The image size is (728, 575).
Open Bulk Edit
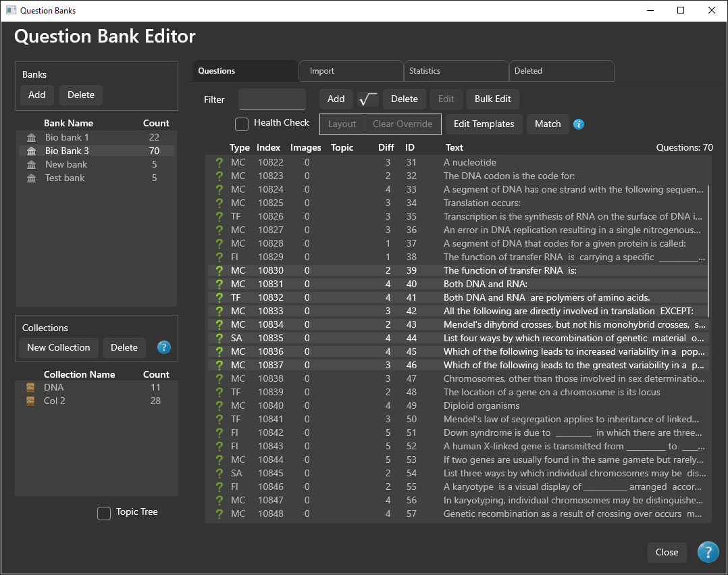click(492, 99)
